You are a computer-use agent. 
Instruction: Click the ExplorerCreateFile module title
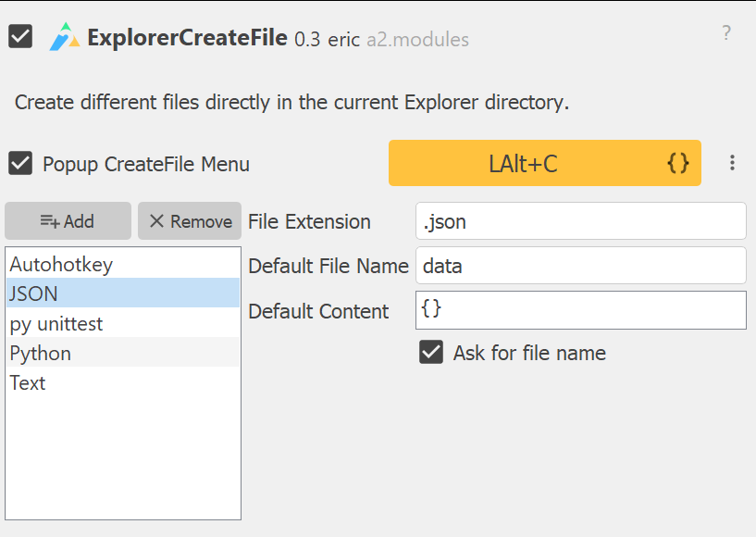point(188,38)
